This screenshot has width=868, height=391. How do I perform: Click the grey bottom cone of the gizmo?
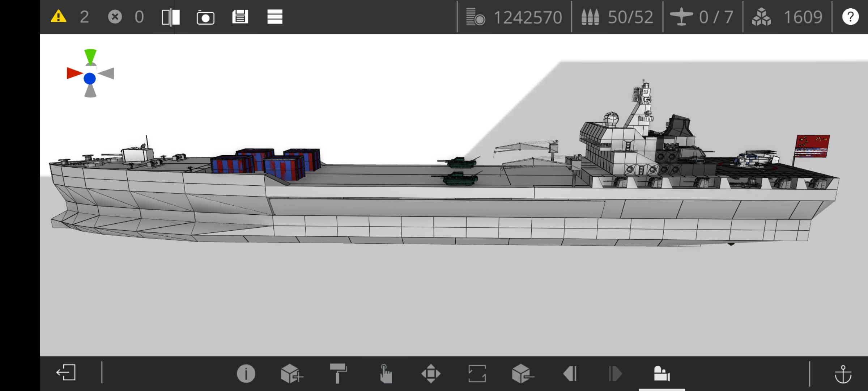90,91
